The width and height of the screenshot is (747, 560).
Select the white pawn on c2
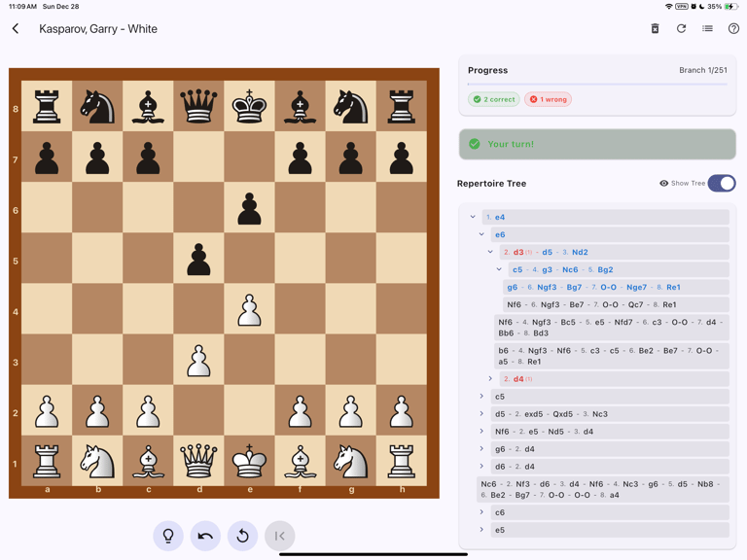pos(148,410)
